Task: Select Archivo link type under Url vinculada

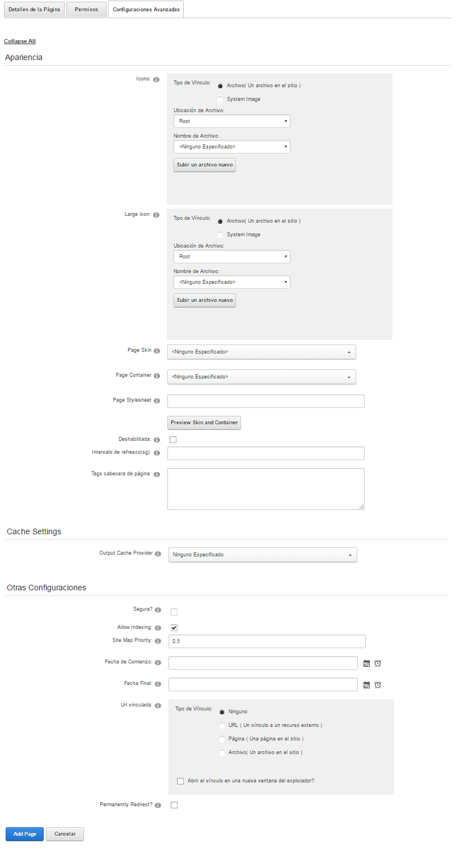Action: pos(222,752)
